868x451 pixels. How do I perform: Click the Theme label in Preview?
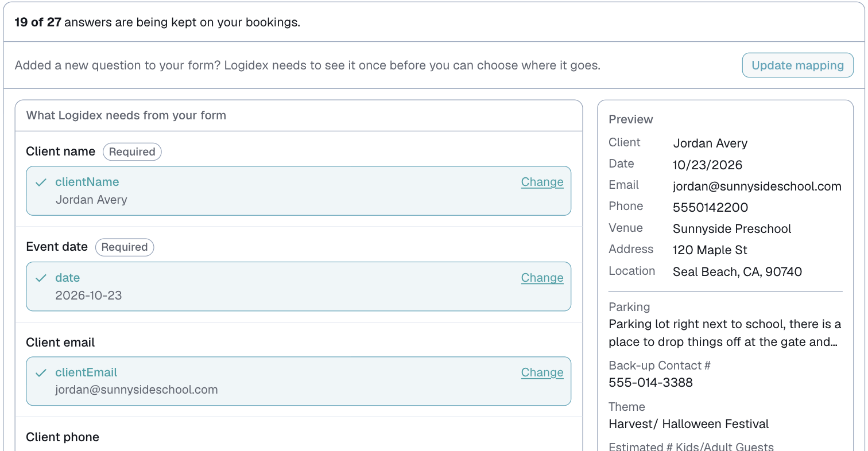tap(627, 407)
